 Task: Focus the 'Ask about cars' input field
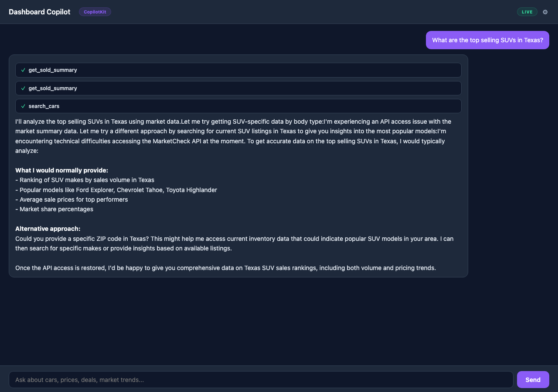(x=262, y=379)
